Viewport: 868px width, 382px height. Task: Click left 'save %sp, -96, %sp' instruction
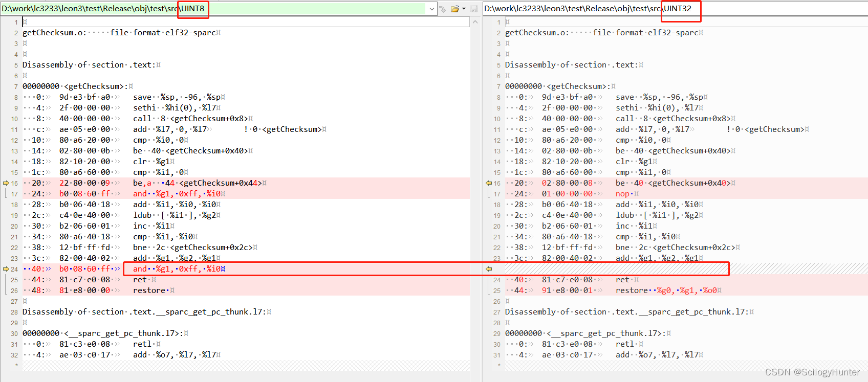pos(179,97)
